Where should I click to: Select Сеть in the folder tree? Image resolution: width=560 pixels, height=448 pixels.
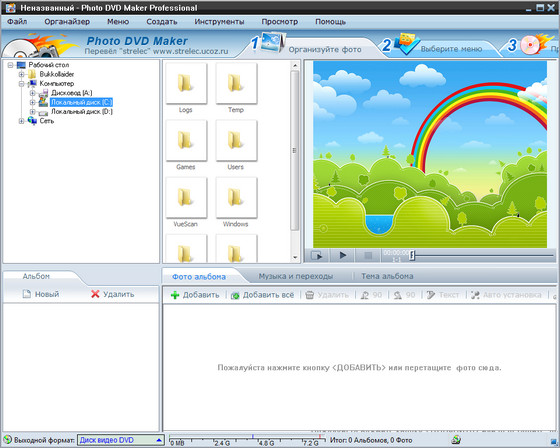click(47, 121)
